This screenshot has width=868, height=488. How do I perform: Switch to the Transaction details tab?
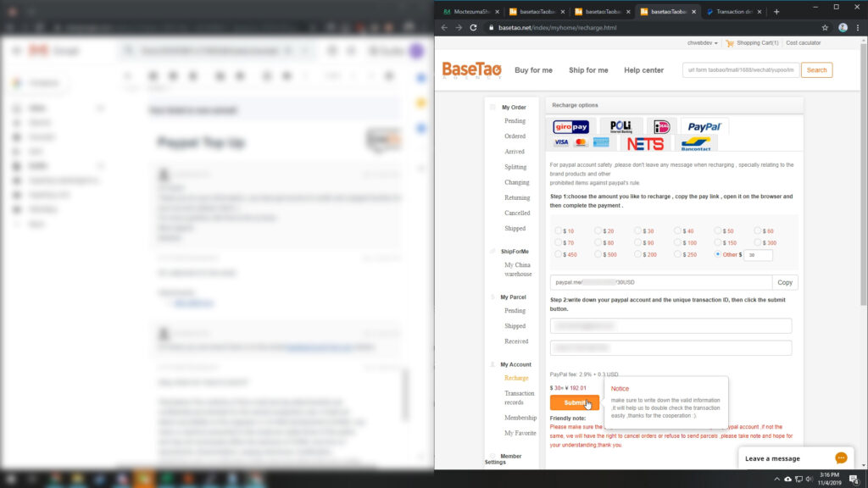(x=733, y=12)
